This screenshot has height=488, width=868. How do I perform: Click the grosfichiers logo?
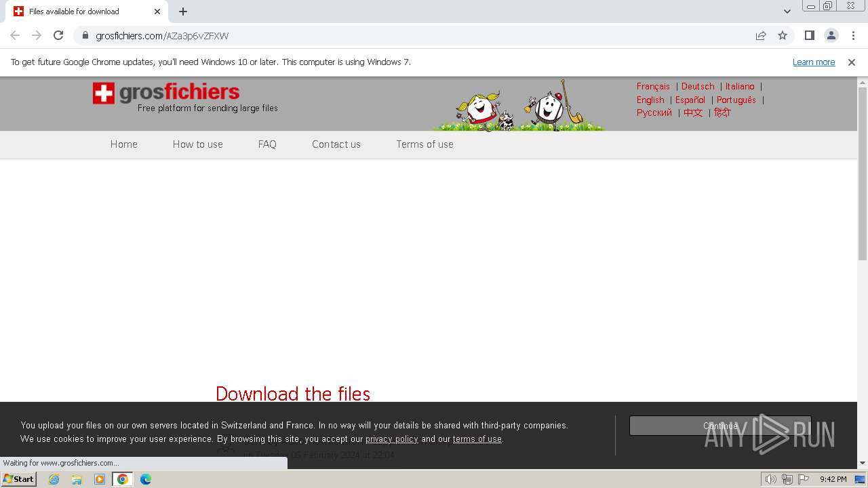pos(166,93)
